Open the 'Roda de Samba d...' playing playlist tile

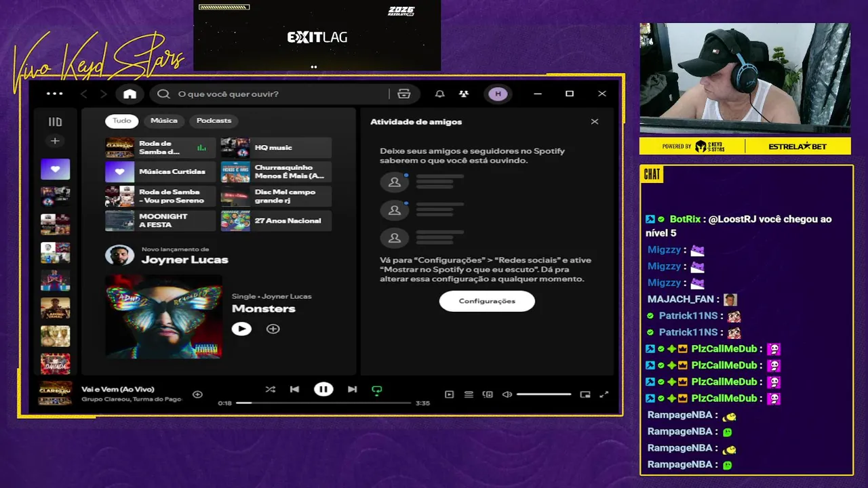160,148
